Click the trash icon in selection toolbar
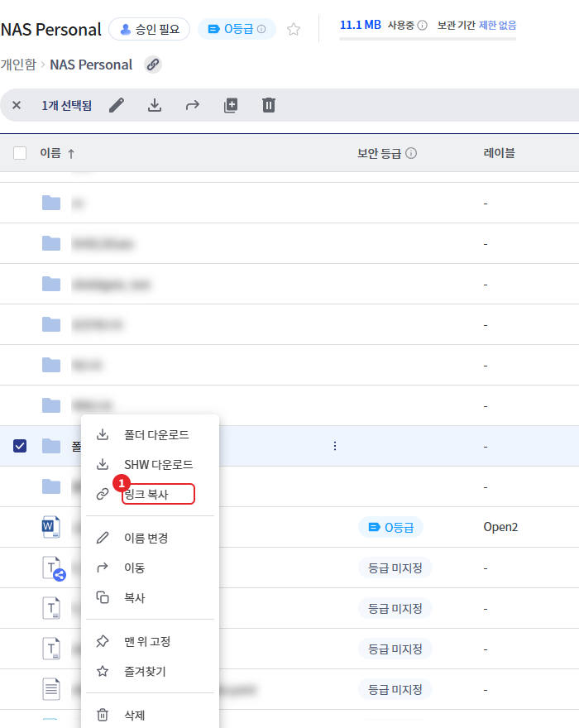 pyautogui.click(x=269, y=105)
